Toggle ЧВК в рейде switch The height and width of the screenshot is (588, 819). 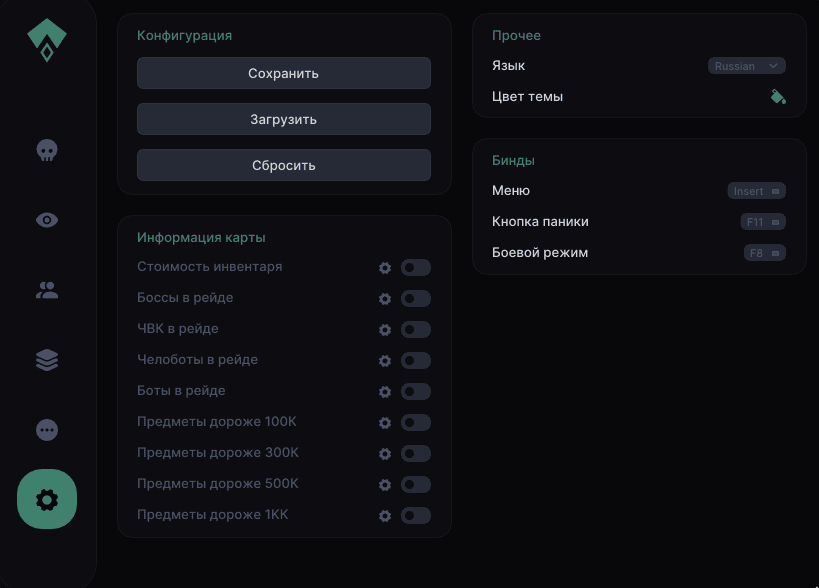(x=416, y=330)
